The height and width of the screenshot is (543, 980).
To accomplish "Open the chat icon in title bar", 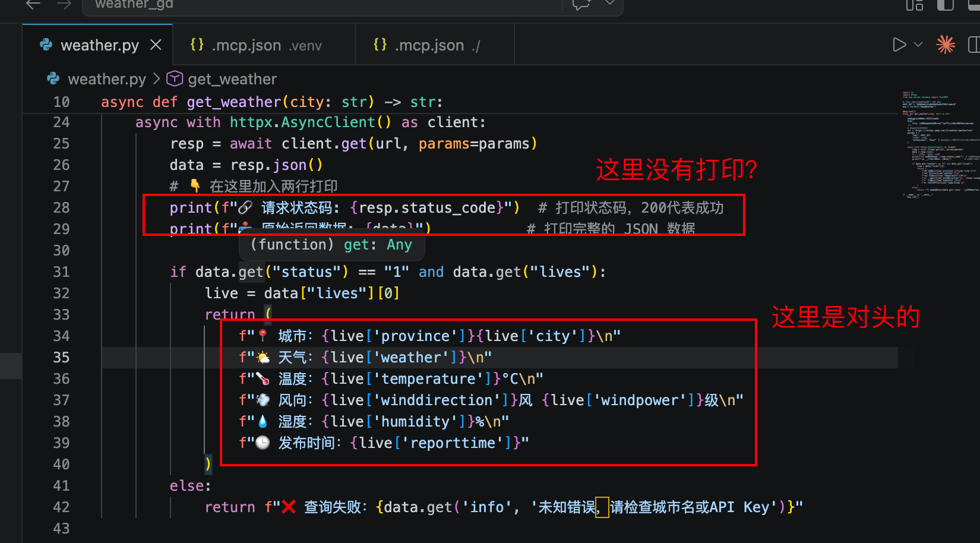I will (581, 5).
